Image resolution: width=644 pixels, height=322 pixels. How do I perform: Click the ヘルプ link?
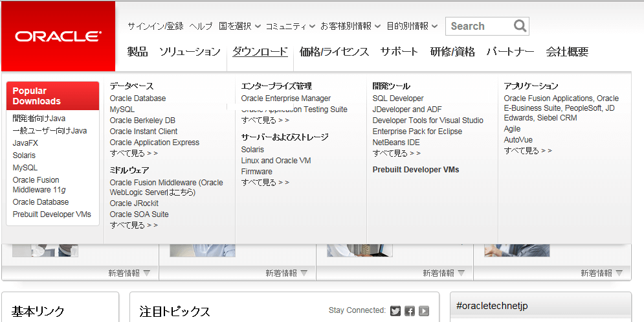pos(201,27)
